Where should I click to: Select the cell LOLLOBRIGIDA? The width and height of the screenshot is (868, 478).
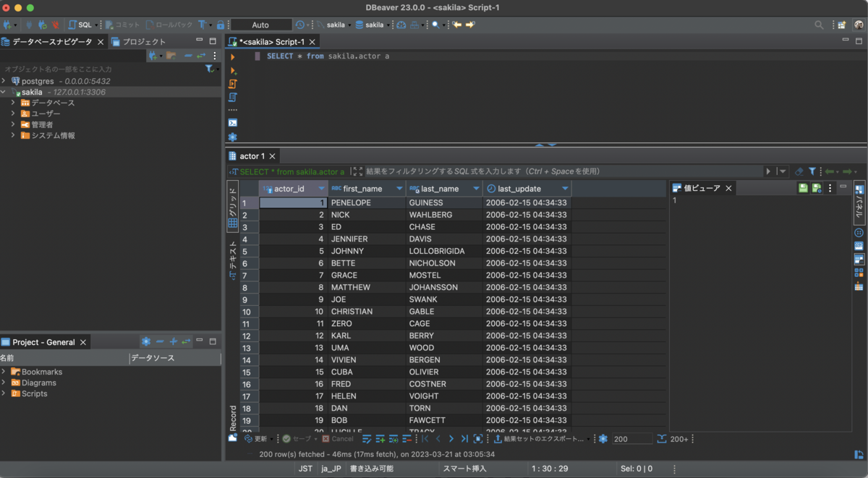[x=444, y=251]
